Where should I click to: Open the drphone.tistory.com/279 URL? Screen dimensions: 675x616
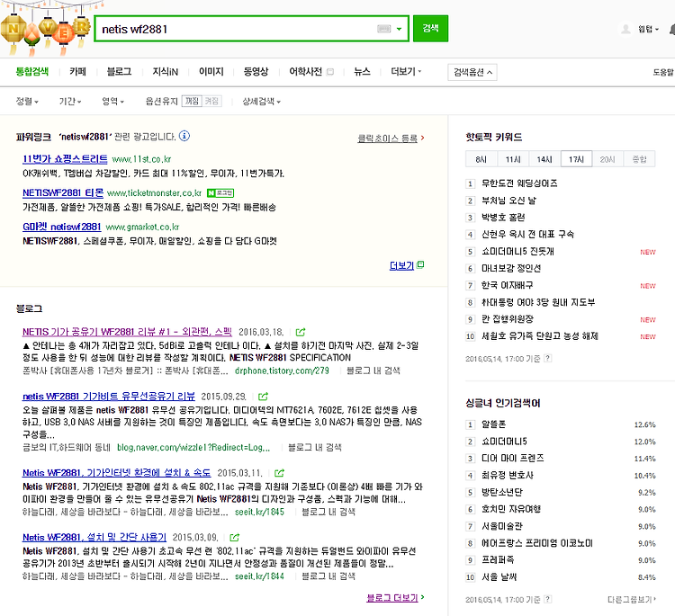point(282,370)
